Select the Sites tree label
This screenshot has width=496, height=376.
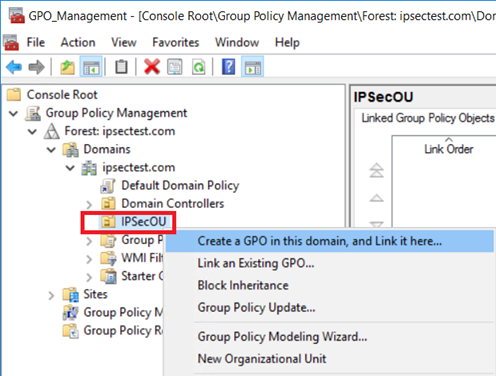[95, 294]
